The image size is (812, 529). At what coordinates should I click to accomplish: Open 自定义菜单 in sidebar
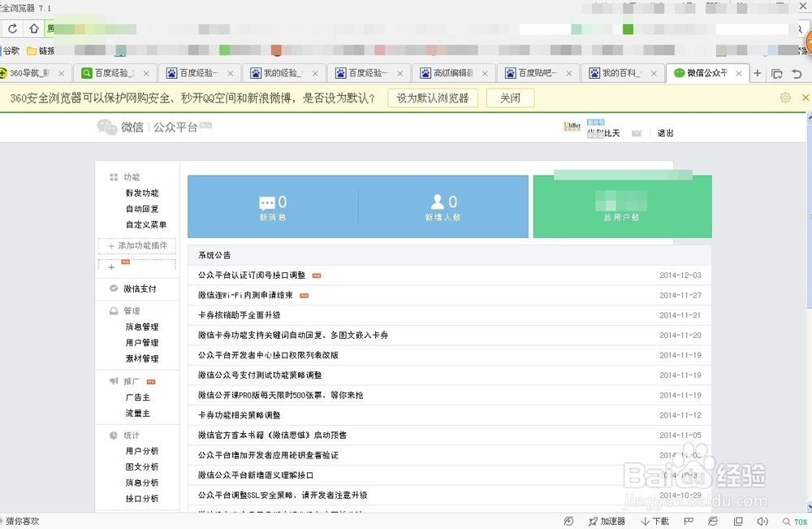(146, 224)
